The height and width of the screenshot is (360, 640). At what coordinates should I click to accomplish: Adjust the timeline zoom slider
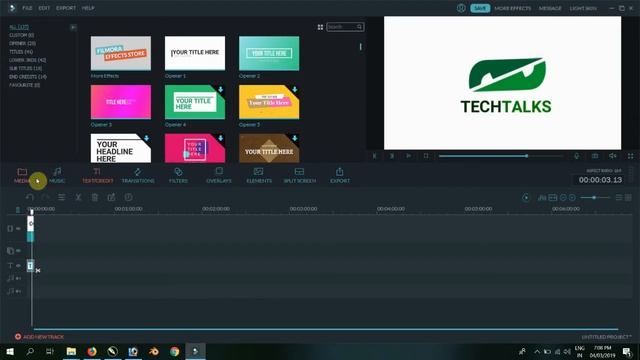[x=595, y=198]
